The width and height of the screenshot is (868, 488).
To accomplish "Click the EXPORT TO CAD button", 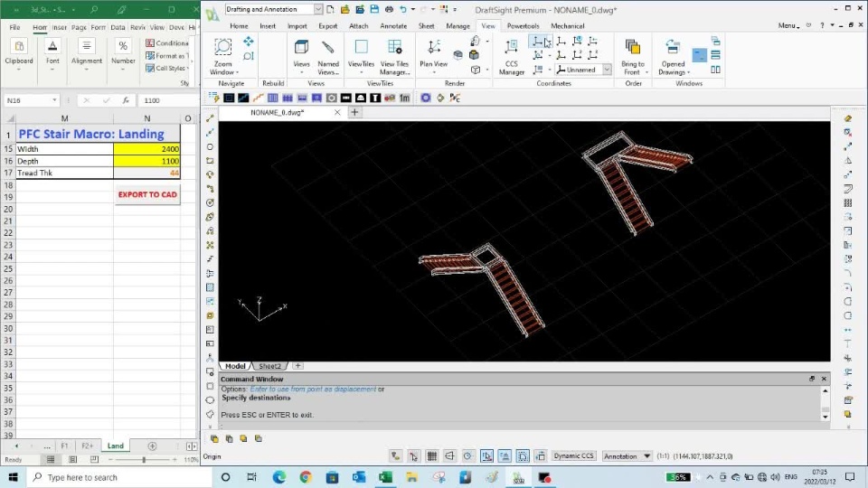I will (x=147, y=195).
